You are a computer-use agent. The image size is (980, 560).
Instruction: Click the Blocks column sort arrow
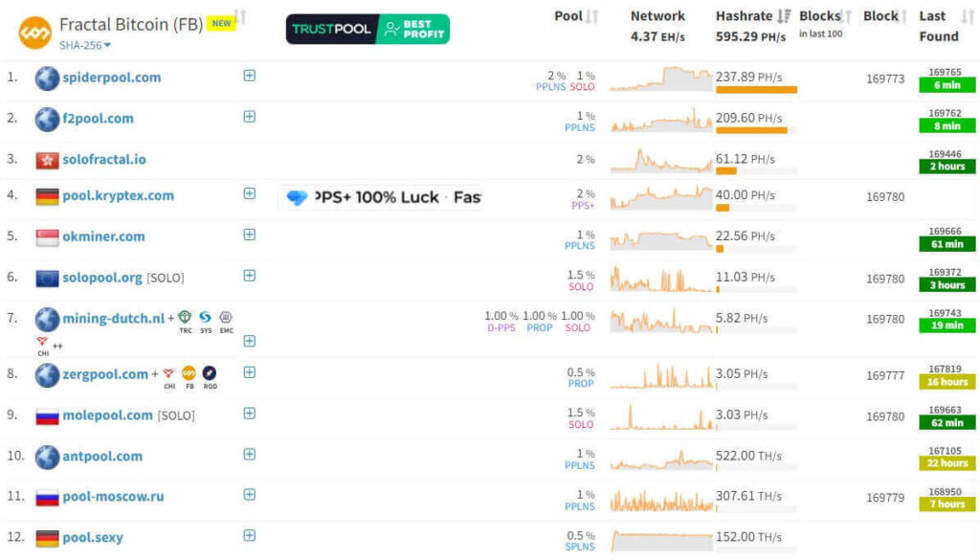point(847,16)
